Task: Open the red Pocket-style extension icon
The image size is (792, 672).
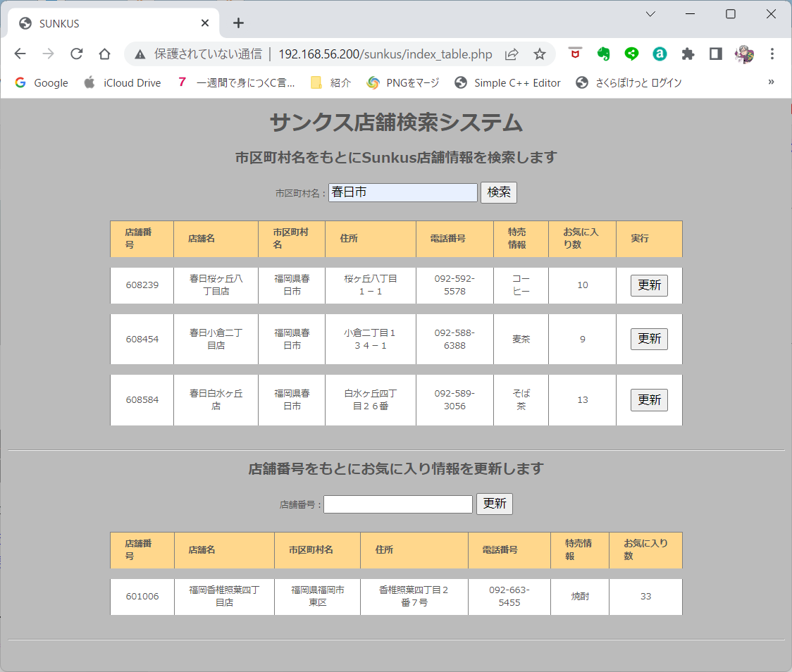Action: coord(575,54)
